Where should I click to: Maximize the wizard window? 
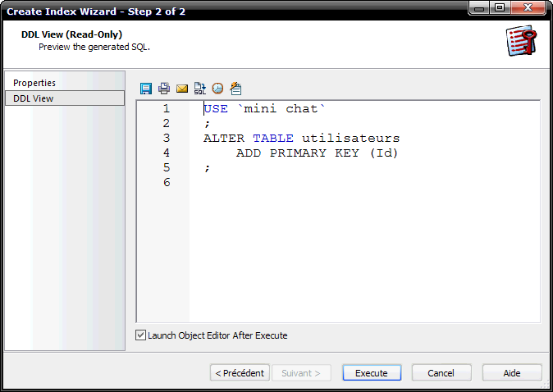coord(499,8)
